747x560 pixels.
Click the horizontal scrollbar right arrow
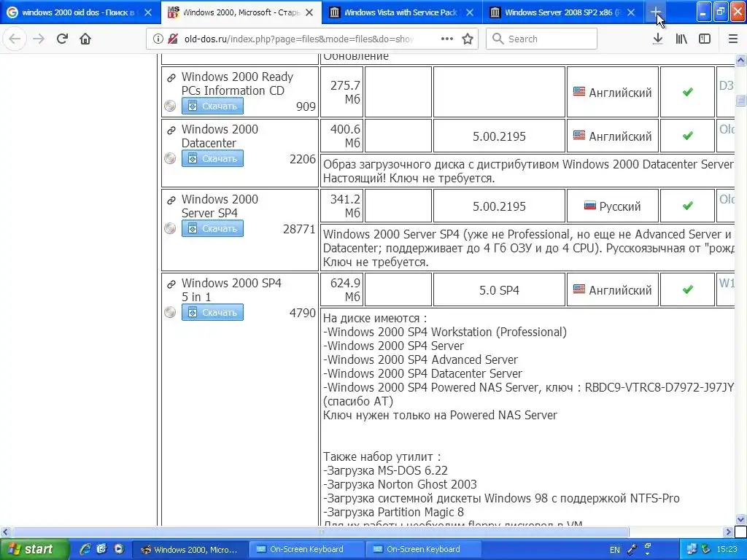(x=728, y=532)
